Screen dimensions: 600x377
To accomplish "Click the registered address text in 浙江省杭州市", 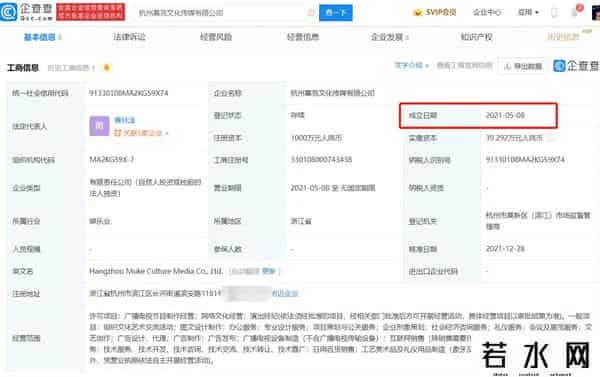I will click(155, 294).
